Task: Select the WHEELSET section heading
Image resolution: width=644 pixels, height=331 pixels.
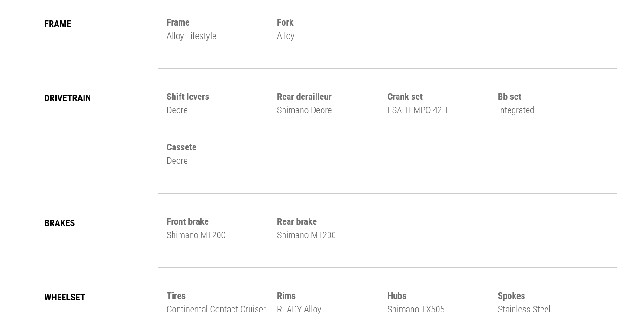Action: click(x=64, y=297)
